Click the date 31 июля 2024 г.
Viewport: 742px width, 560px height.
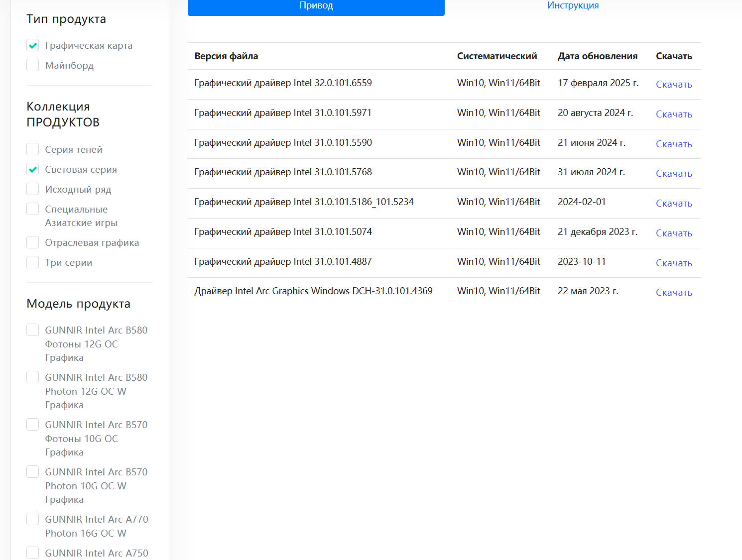(x=591, y=172)
